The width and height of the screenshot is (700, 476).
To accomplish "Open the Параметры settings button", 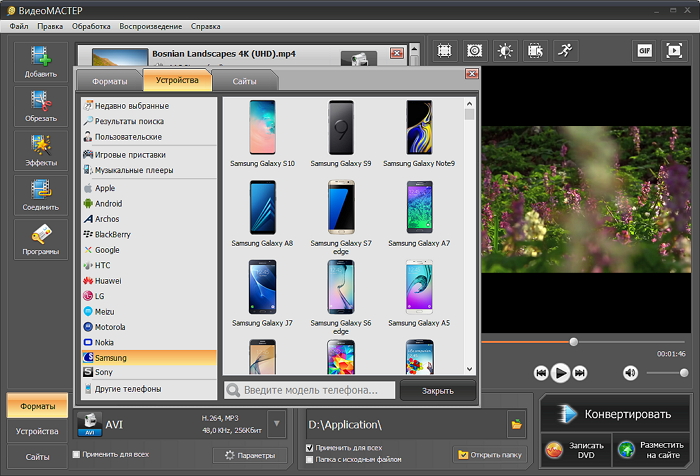I will [250, 455].
